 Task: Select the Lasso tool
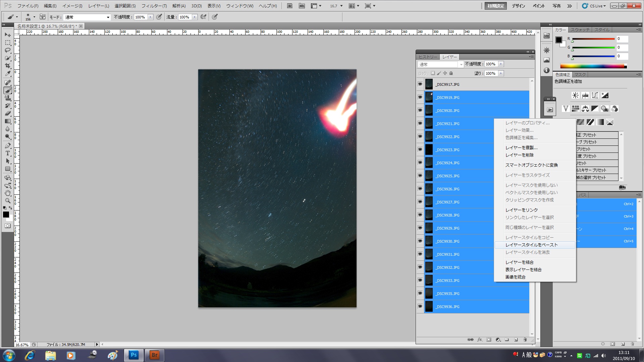8,50
